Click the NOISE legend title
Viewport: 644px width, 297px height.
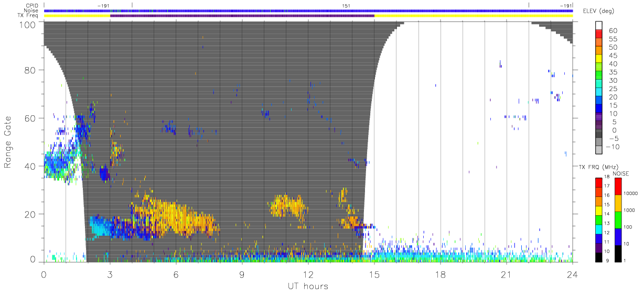click(620, 173)
